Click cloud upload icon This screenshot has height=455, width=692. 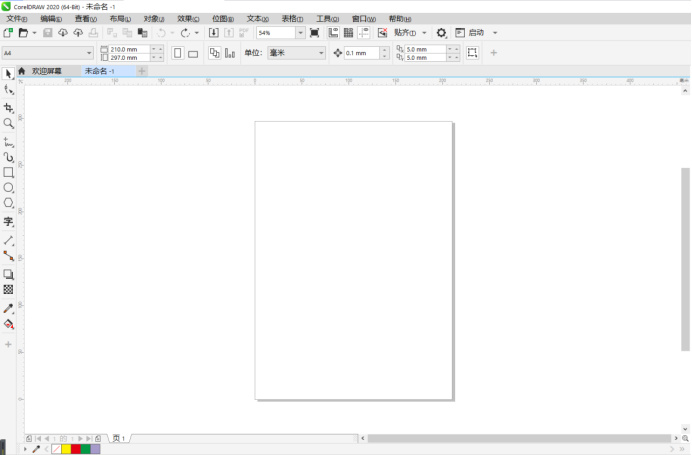(x=78, y=33)
